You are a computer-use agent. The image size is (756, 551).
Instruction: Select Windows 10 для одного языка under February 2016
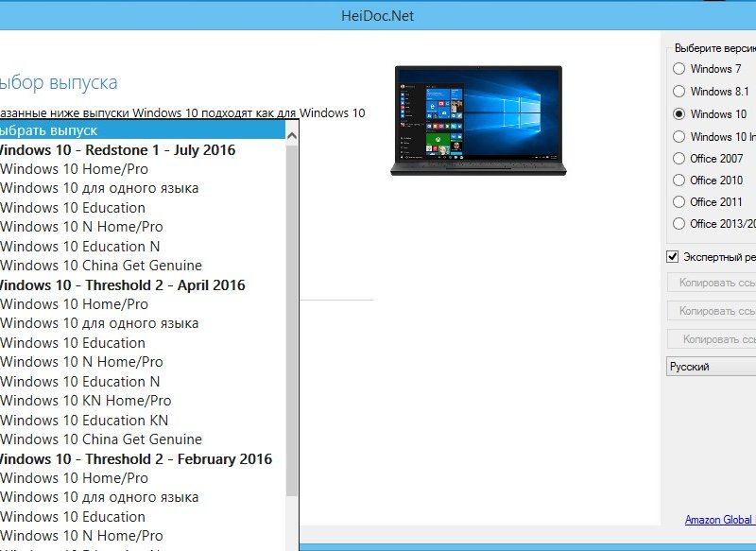pyautogui.click(x=143, y=497)
